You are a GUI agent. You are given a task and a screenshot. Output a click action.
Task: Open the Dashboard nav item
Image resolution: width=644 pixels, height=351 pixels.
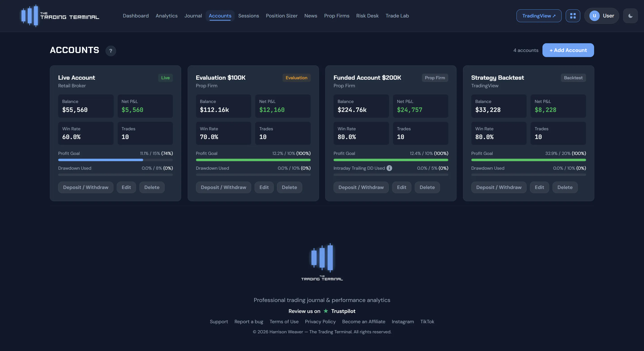(136, 16)
